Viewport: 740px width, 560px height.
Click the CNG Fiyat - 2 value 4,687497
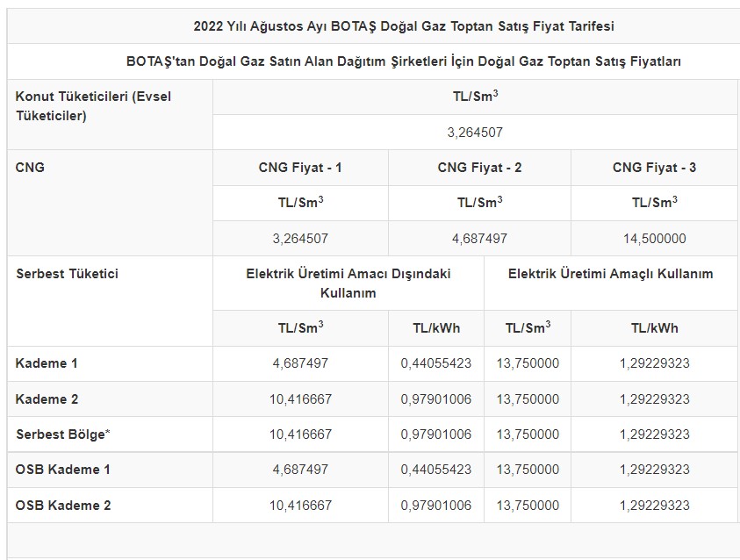[x=479, y=239]
